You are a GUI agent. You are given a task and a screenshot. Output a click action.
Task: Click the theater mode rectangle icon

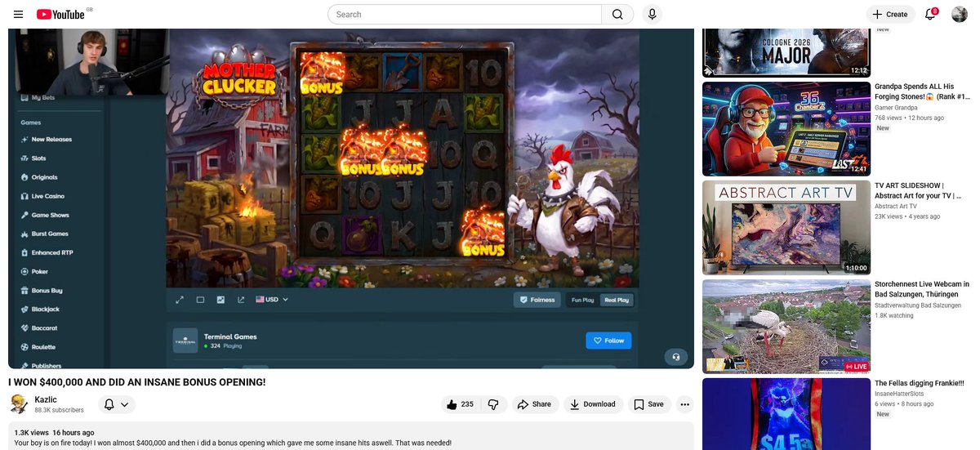coord(200,300)
